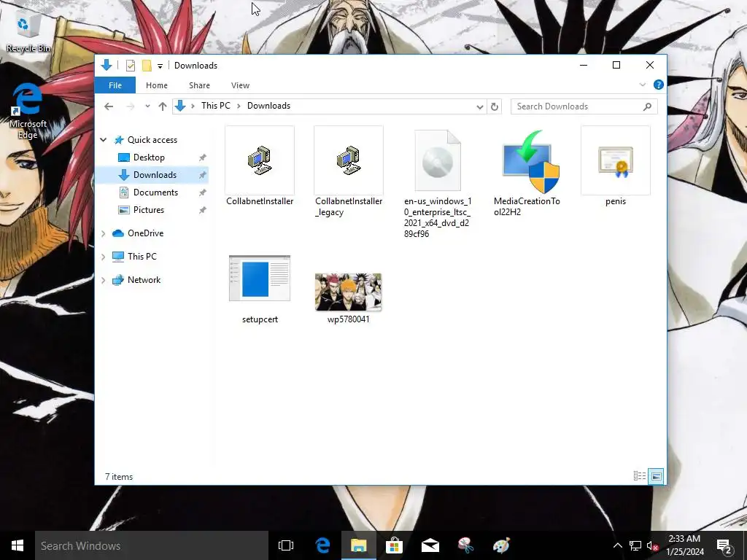
Task: Click the Properties quick access toolbar icon
Action: tap(131, 65)
